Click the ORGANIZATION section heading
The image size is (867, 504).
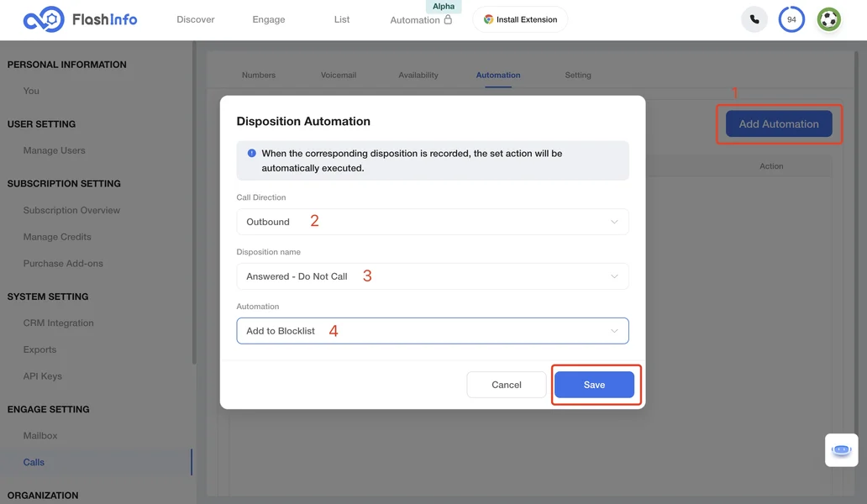click(x=43, y=495)
